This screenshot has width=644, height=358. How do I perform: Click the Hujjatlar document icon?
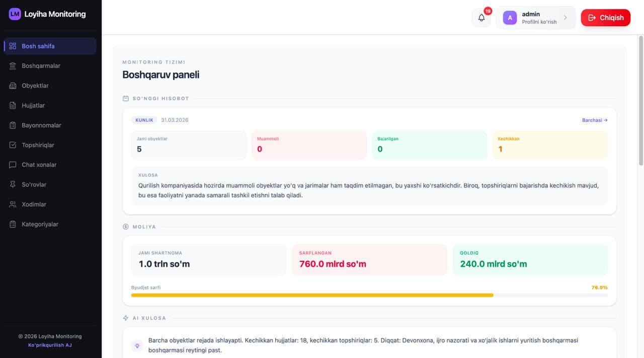coord(13,105)
